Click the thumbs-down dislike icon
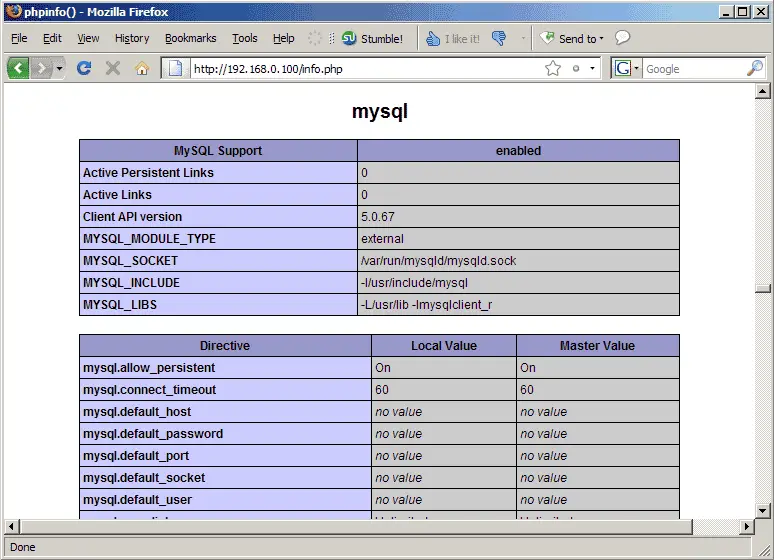The image size is (774, 560). click(x=499, y=39)
